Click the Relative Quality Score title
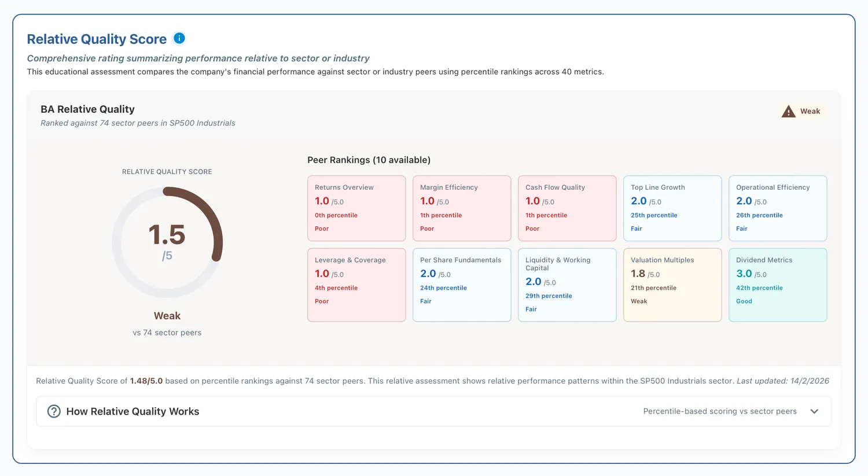Screen dimensions: 868x476 [97, 39]
